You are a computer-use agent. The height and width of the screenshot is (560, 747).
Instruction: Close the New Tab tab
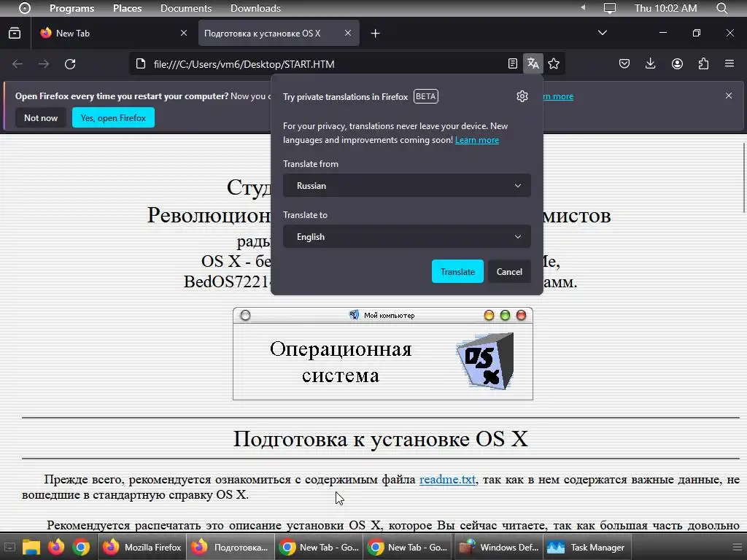(184, 33)
